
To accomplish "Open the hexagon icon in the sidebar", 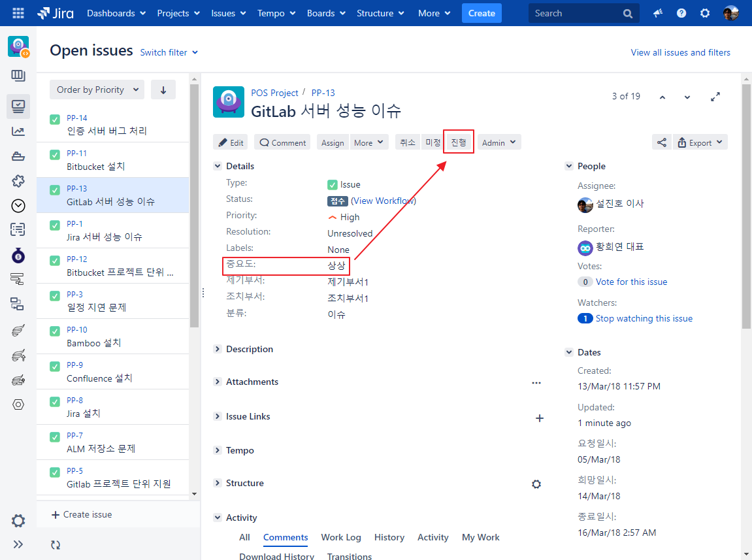I will pyautogui.click(x=18, y=404).
